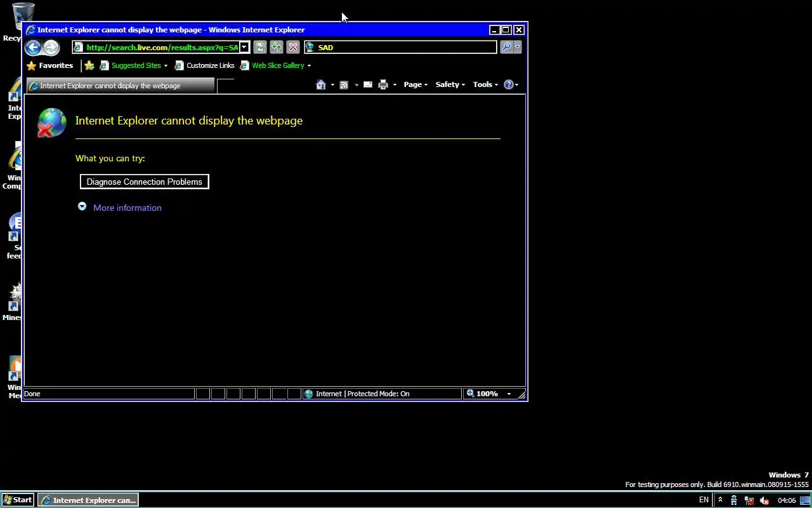Image resolution: width=812 pixels, height=508 pixels.
Task: Click the Add to Favorites Bar icon
Action: (x=89, y=65)
